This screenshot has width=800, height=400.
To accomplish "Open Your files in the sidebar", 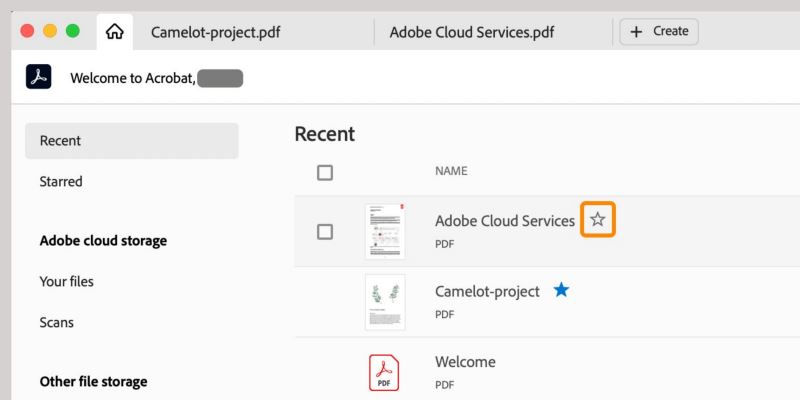I will [67, 282].
